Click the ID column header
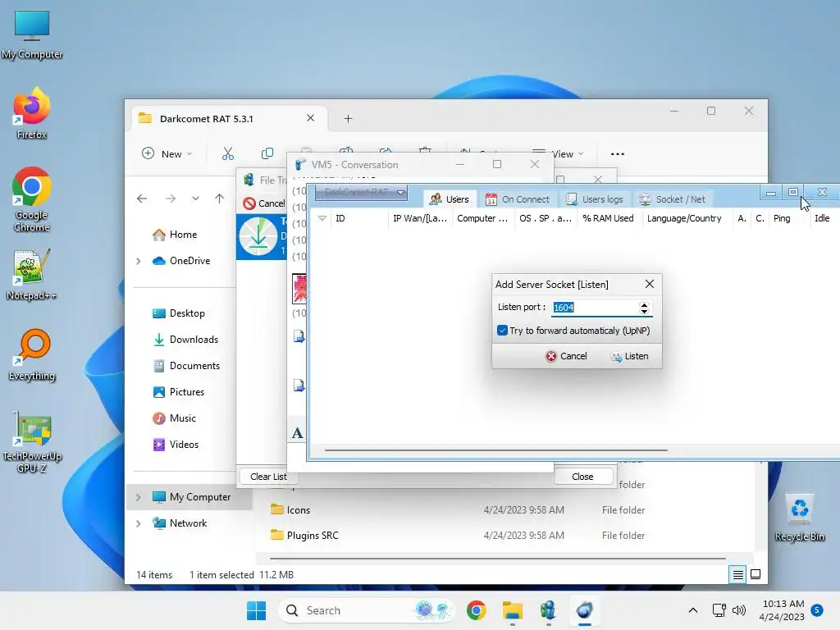 359,218
